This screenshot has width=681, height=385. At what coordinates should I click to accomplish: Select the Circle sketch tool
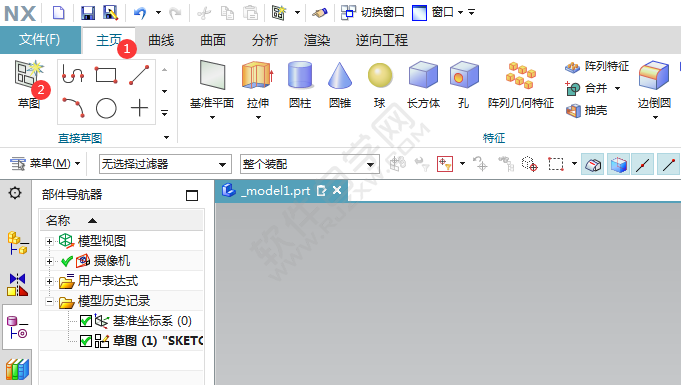pos(106,108)
